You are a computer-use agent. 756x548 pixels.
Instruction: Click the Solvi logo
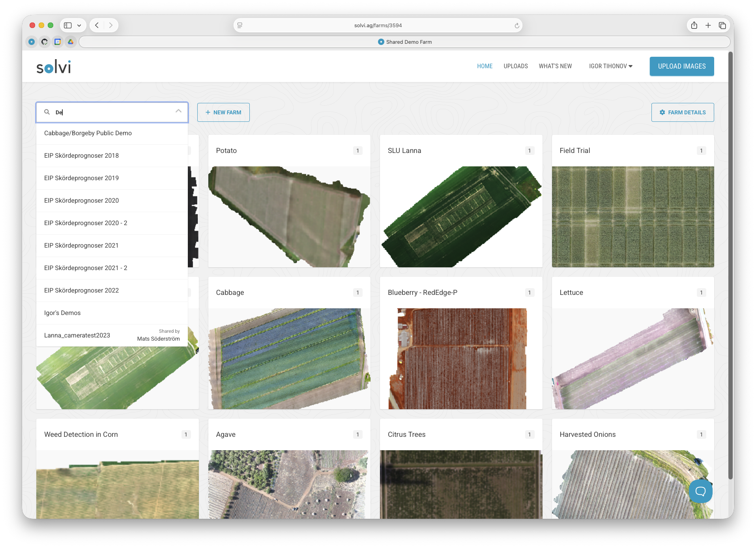(54, 67)
